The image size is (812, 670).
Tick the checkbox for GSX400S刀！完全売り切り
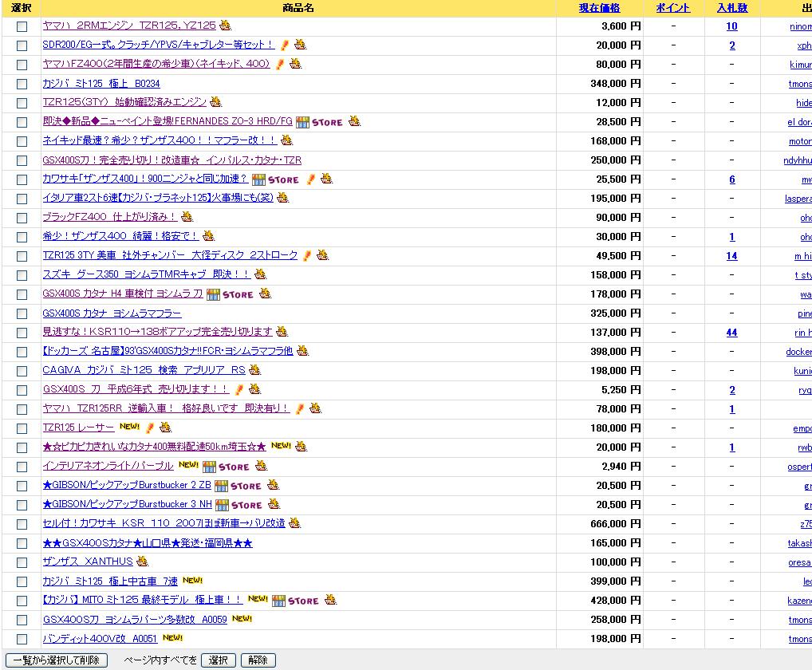pyautogui.click(x=22, y=160)
